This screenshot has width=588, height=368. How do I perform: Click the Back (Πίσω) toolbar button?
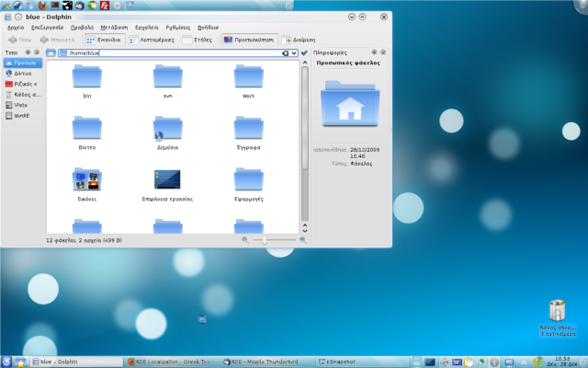20,40
